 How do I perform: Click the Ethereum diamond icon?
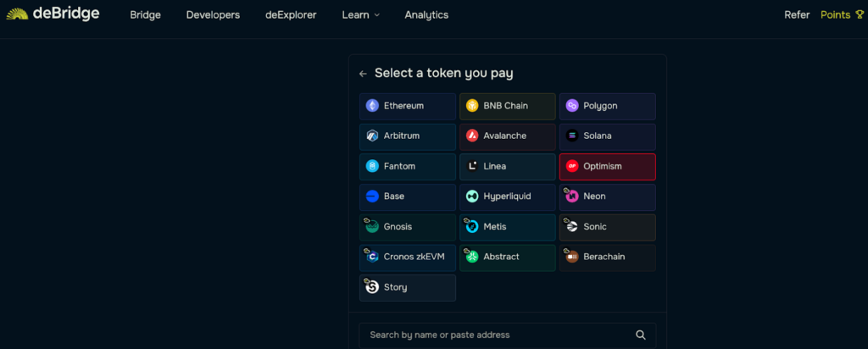372,106
